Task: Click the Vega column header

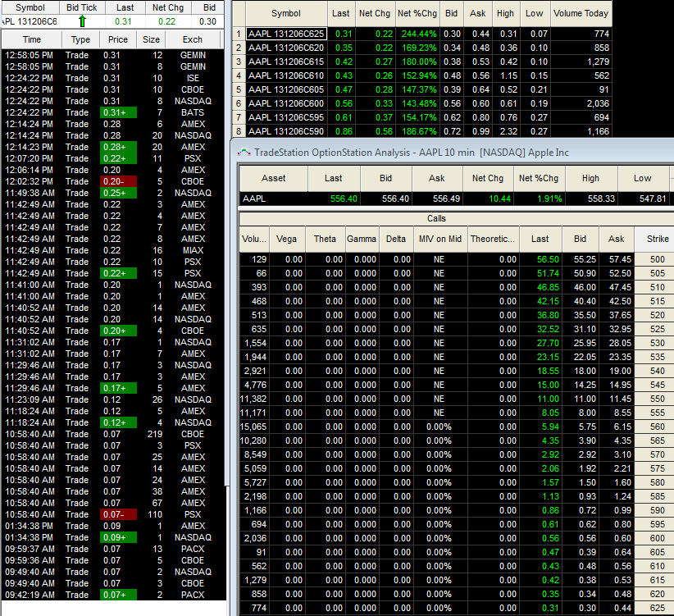Action: tap(286, 239)
